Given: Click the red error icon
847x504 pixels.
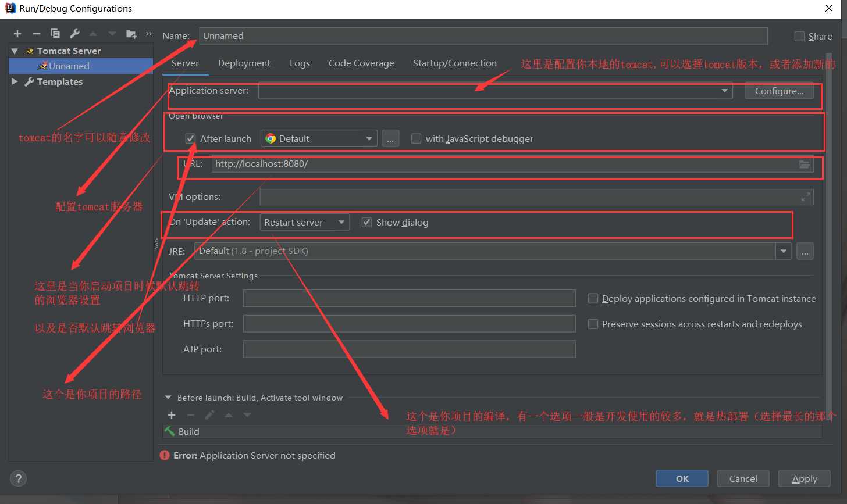Looking at the screenshot, I should [x=165, y=456].
